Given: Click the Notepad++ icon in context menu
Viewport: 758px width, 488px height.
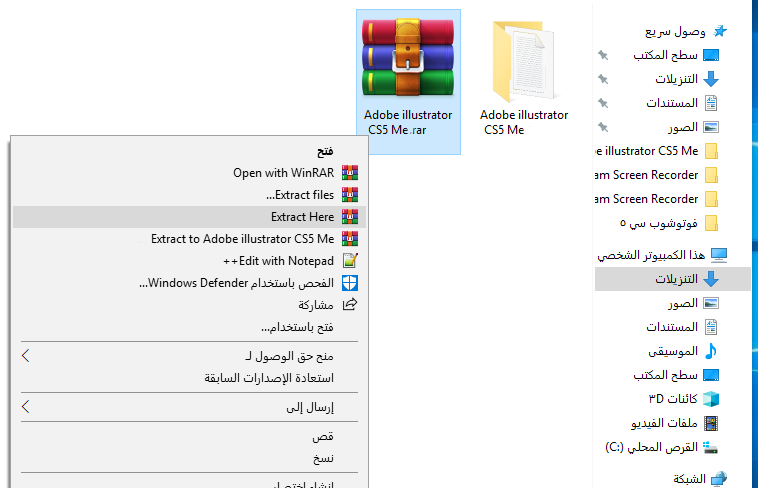Looking at the screenshot, I should tap(350, 261).
